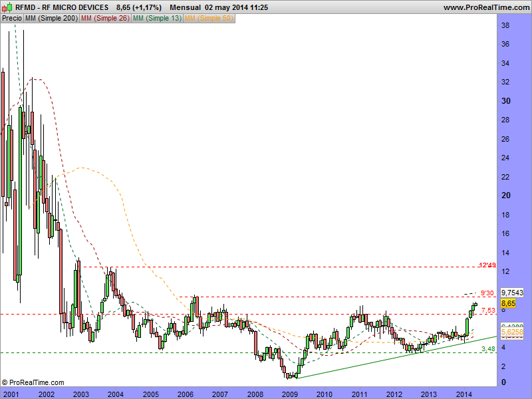Click the 14 price axis label
Screen dimensions: 532x399
point(505,253)
